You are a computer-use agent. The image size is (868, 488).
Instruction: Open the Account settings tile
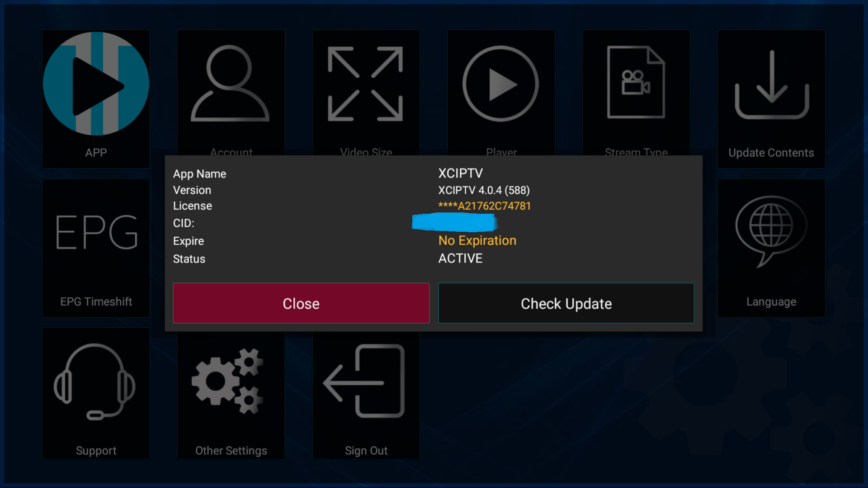(x=231, y=93)
